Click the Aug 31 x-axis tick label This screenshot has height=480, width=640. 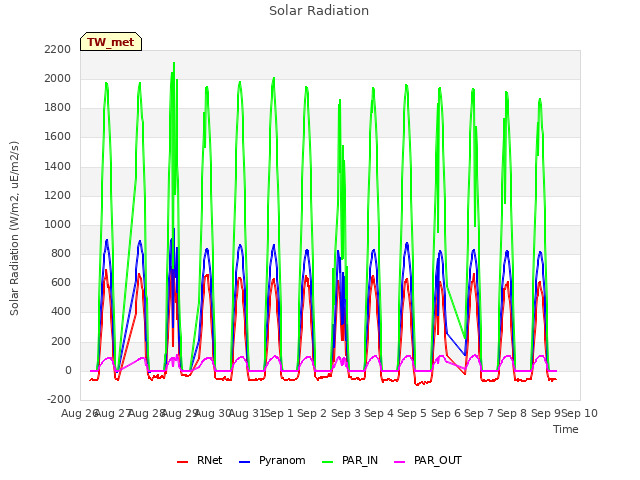[247, 413]
